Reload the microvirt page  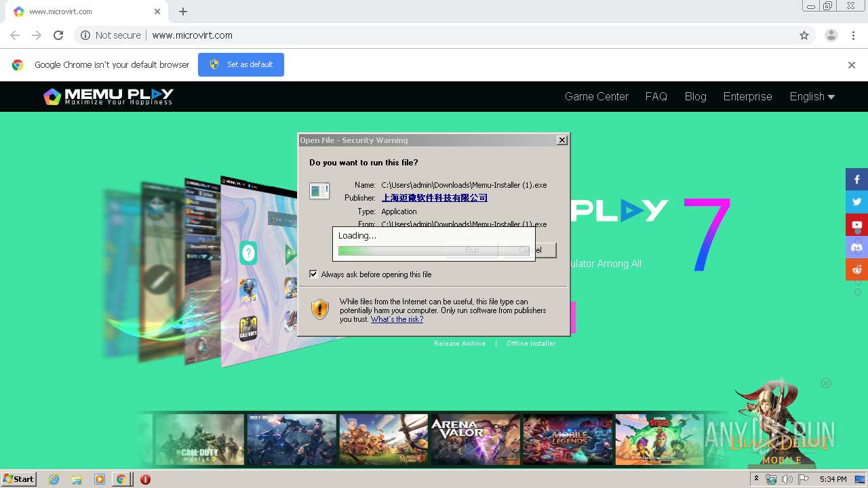point(58,35)
